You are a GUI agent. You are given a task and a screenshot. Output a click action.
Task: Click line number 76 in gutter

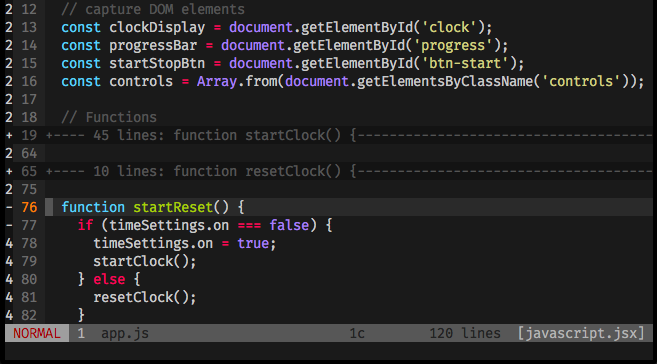point(29,207)
